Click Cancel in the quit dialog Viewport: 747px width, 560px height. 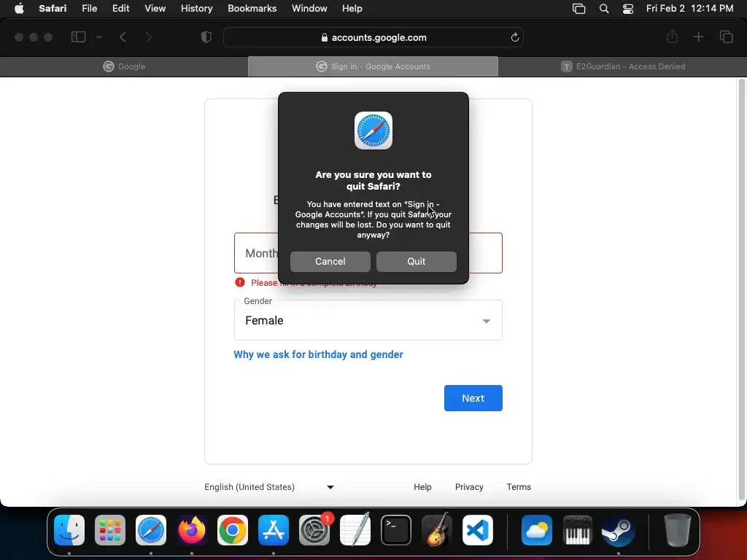coord(330,262)
